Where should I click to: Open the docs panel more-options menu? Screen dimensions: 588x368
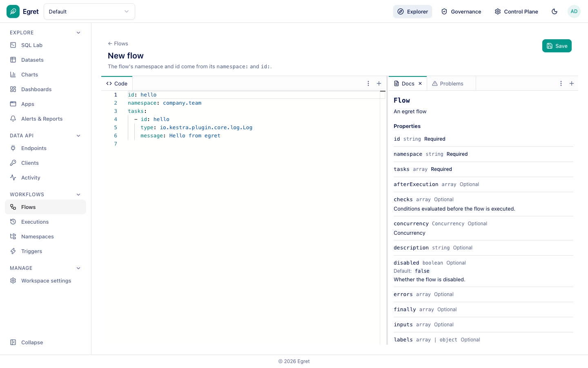click(x=561, y=83)
